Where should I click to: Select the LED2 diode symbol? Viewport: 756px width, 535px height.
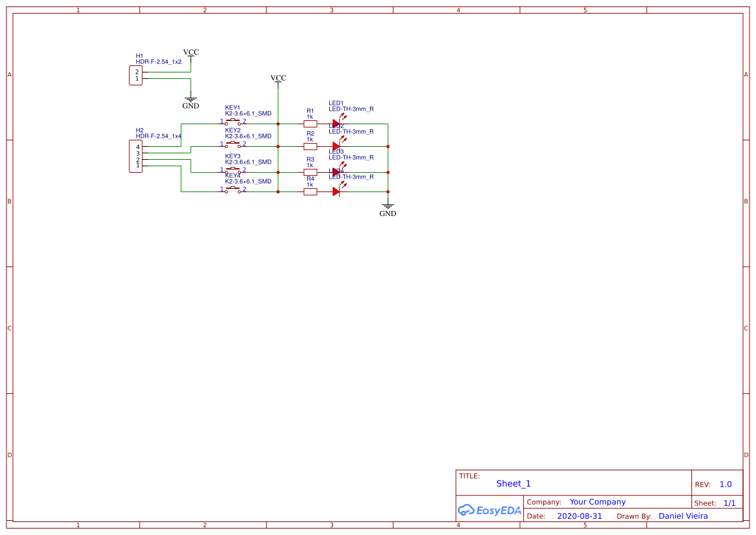[x=336, y=146]
